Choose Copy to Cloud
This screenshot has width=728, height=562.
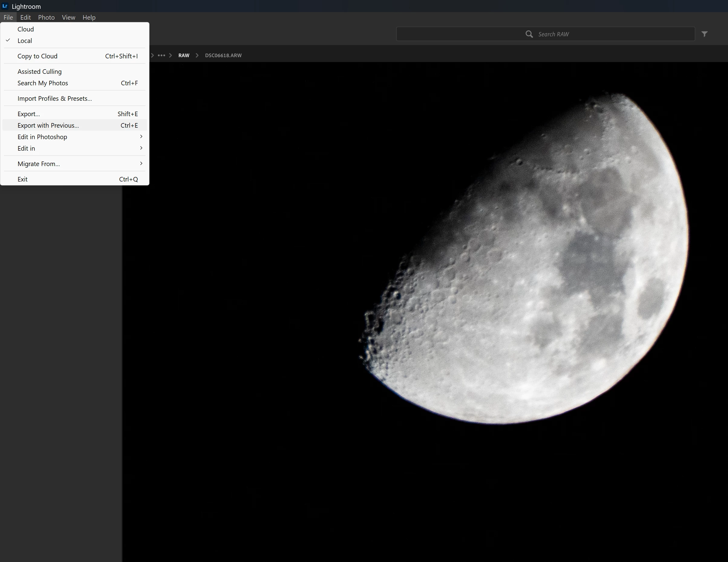tap(37, 56)
